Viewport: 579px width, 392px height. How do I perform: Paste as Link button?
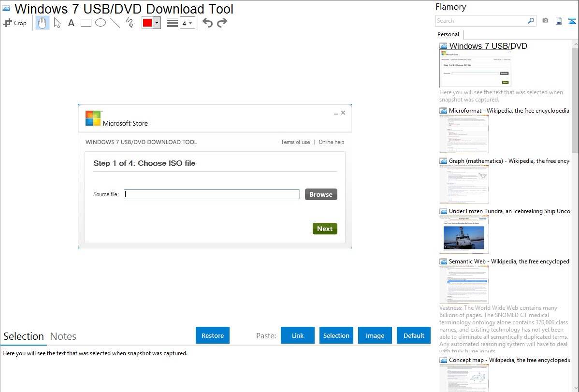coord(298,335)
